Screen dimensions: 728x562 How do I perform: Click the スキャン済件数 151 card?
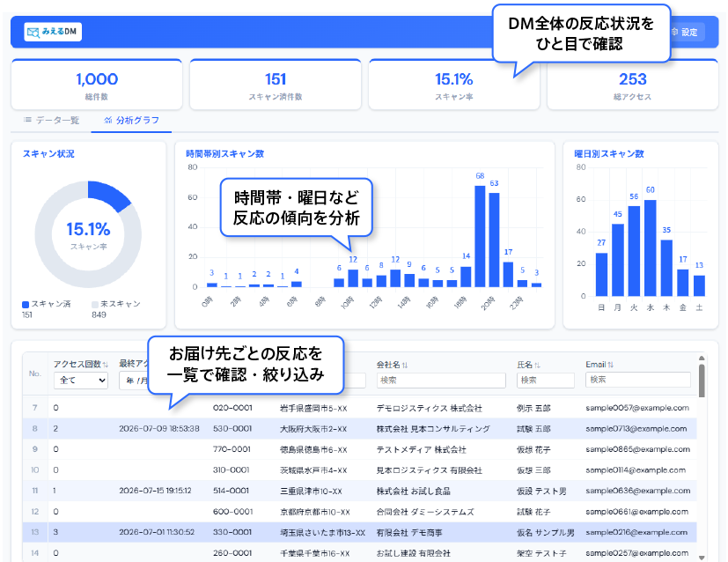pos(276,85)
